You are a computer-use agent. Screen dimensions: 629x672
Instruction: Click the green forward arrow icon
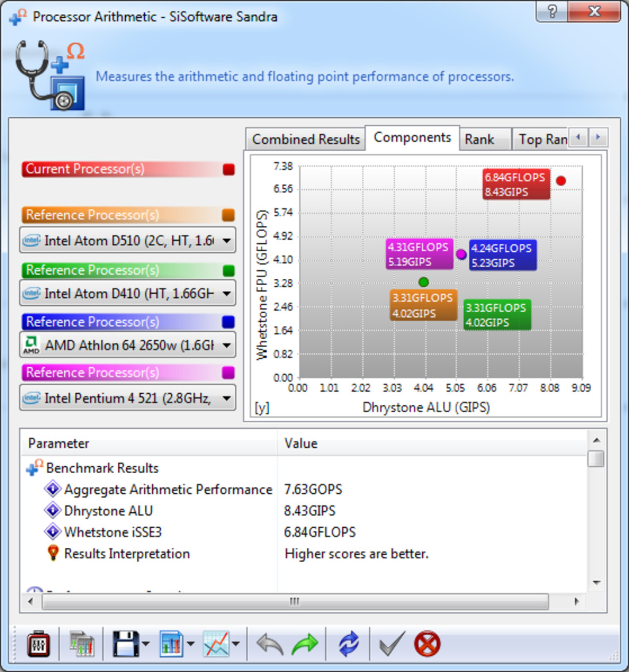tap(305, 644)
